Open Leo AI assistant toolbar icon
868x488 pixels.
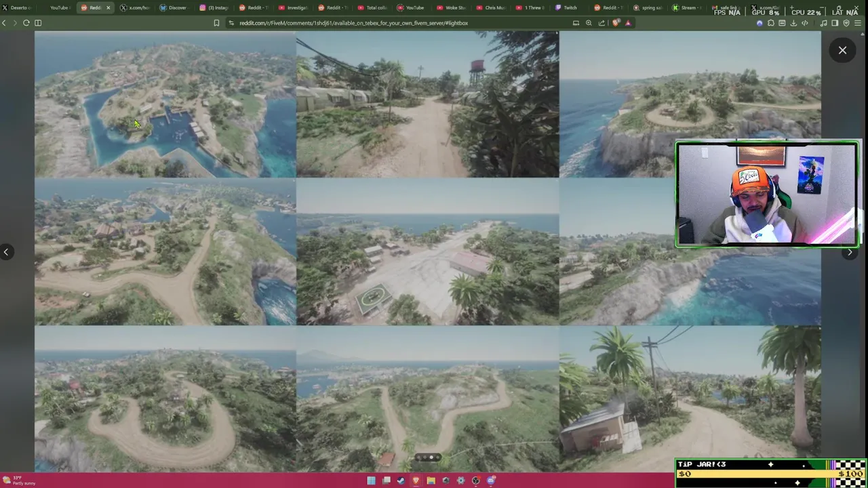coord(759,23)
